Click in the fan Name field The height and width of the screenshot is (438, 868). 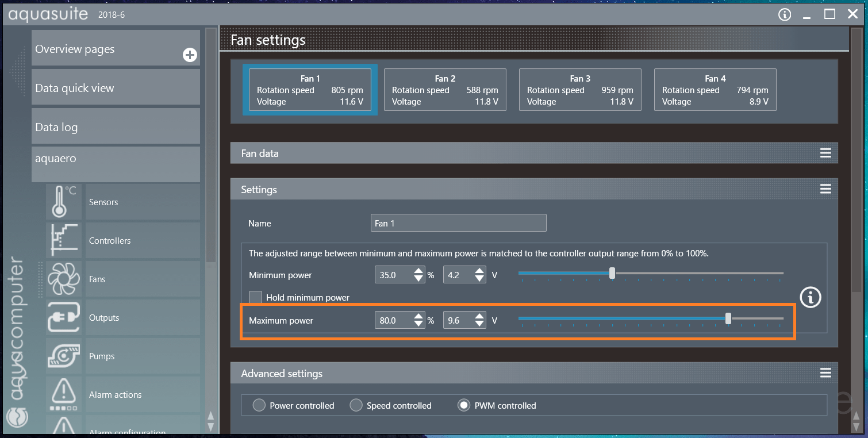459,223
